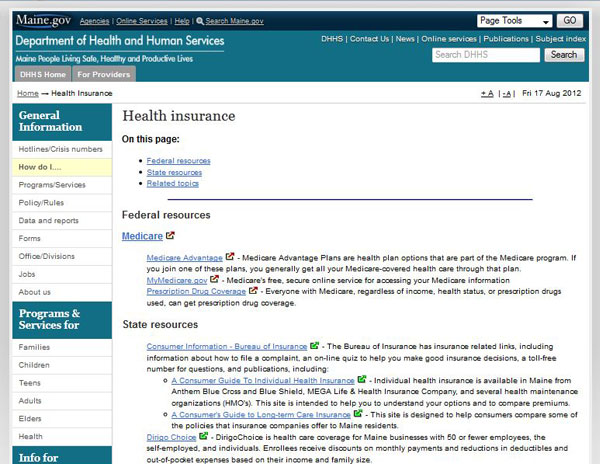Screen dimensions: 600x464
Task: Select Health under Programs & Services
Action: click(62, 436)
